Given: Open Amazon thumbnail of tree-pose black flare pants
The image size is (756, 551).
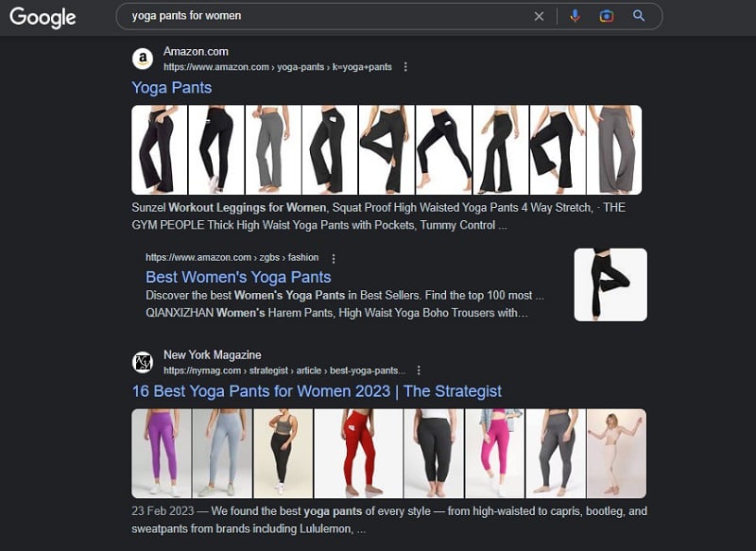Looking at the screenshot, I should 387,150.
